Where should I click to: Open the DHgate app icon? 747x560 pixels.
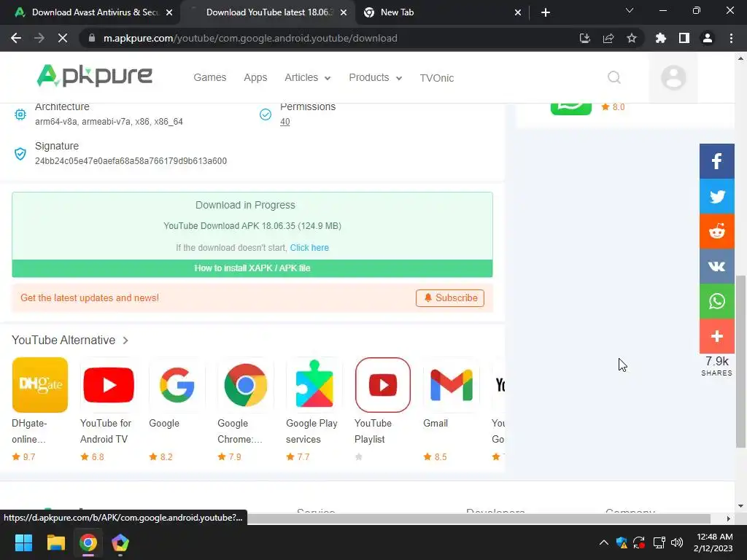point(40,385)
